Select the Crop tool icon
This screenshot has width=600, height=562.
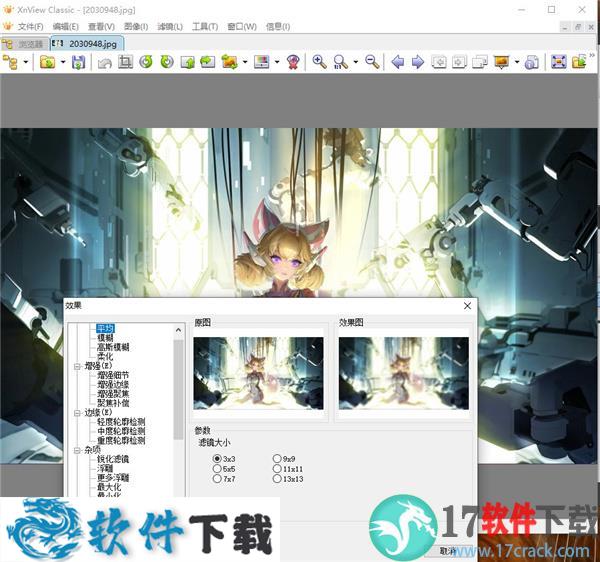coord(125,62)
